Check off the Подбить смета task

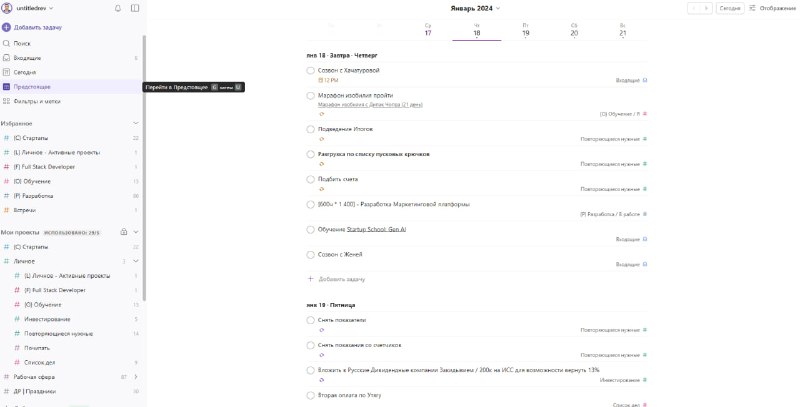pos(311,179)
